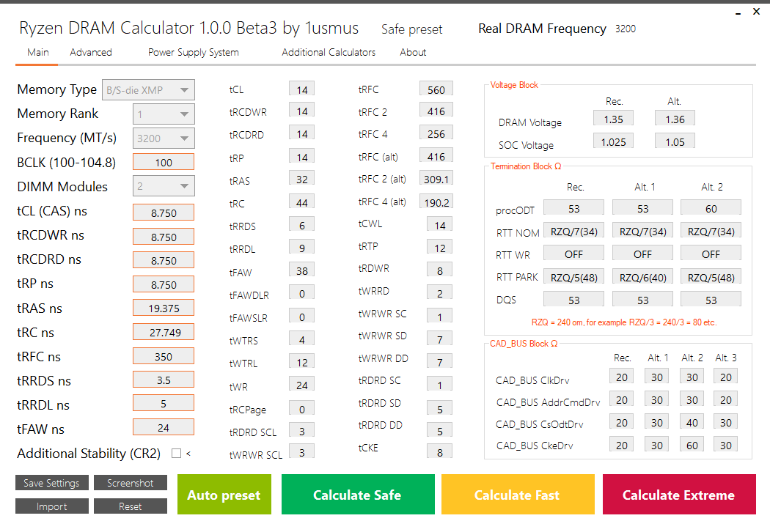Click CAD_BUS CsOdtDrv Alt. 2 value 40
Screen dimensions: 770x532
pos(692,422)
